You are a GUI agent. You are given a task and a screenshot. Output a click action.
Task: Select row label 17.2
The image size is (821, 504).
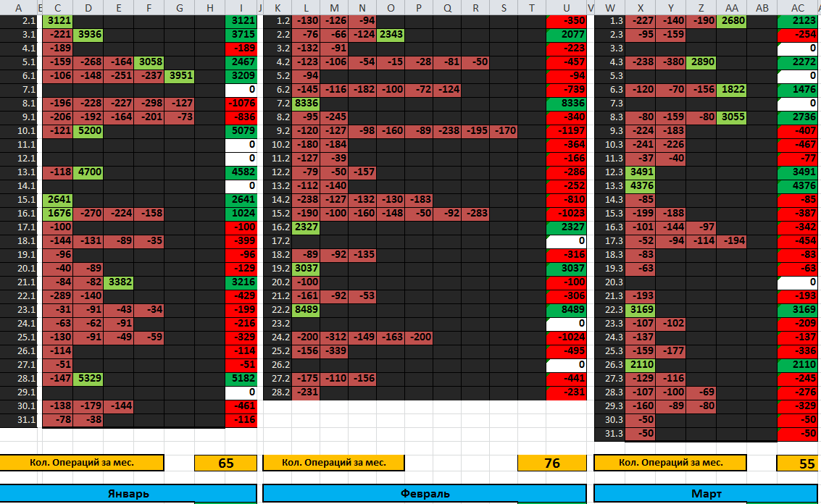(278, 240)
